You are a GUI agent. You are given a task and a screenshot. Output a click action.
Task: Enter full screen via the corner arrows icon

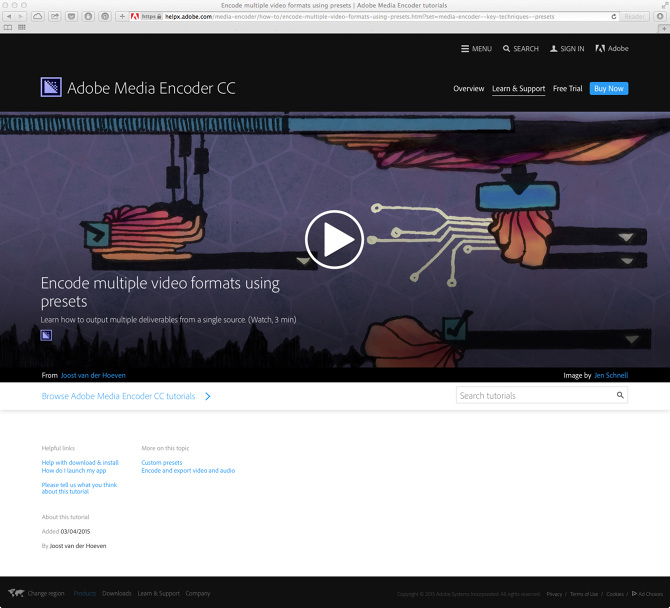click(665, 5)
